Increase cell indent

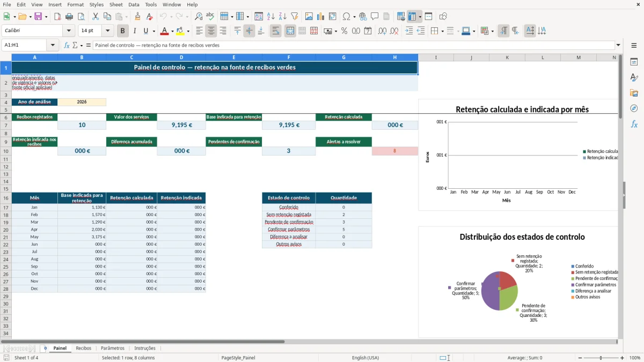pos(409,31)
